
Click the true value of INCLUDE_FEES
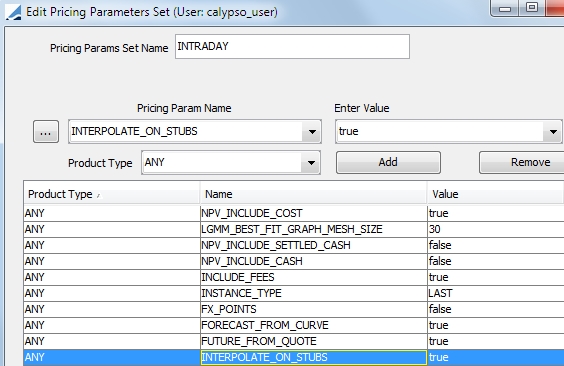click(496, 277)
